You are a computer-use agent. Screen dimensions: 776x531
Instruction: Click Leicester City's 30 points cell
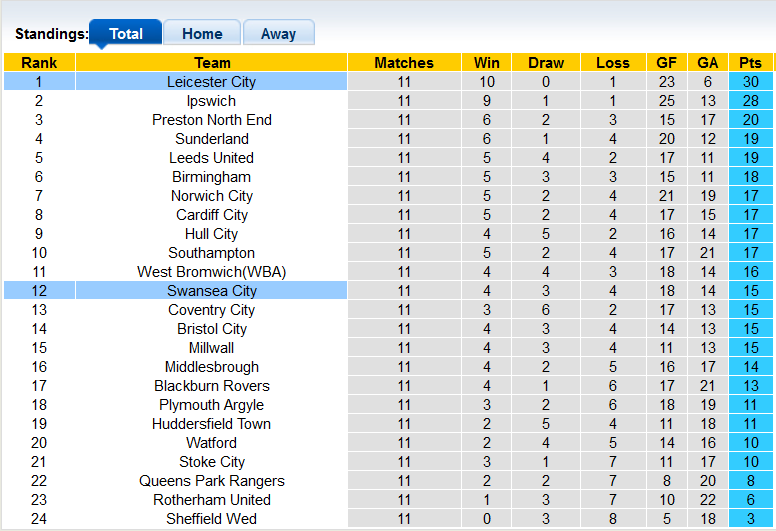coord(750,82)
